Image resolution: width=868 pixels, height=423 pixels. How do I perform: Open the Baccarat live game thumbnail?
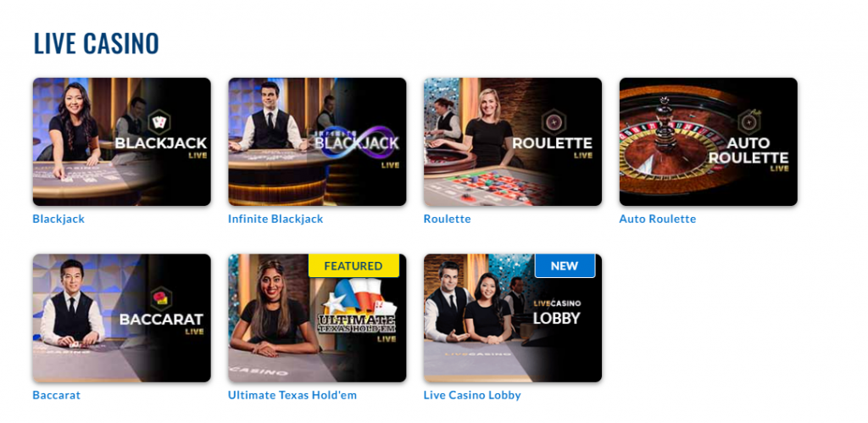(122, 319)
